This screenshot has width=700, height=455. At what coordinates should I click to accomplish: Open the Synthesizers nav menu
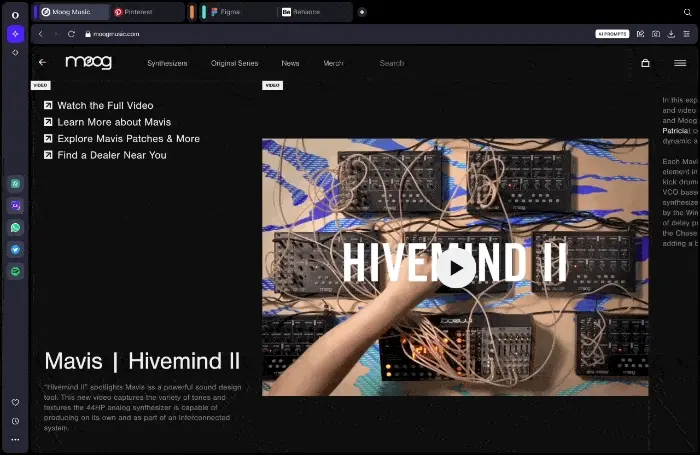click(x=167, y=63)
